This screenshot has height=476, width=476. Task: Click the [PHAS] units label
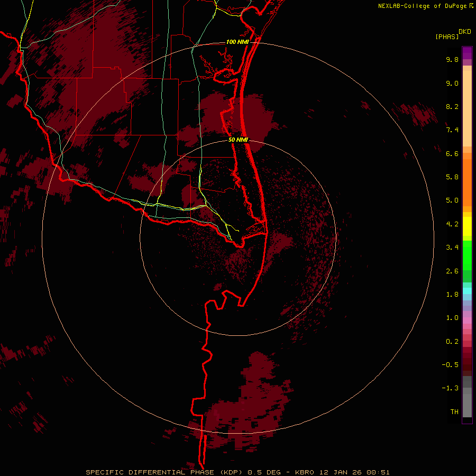click(447, 36)
